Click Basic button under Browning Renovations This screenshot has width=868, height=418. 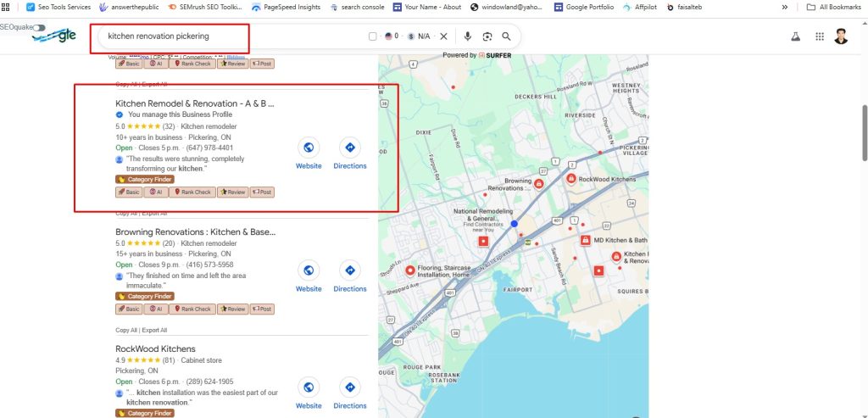click(x=129, y=309)
